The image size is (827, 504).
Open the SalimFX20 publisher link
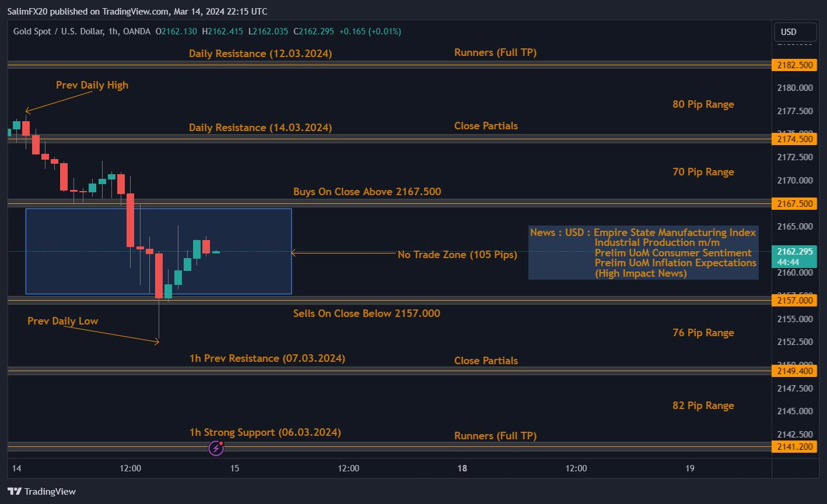coord(28,11)
